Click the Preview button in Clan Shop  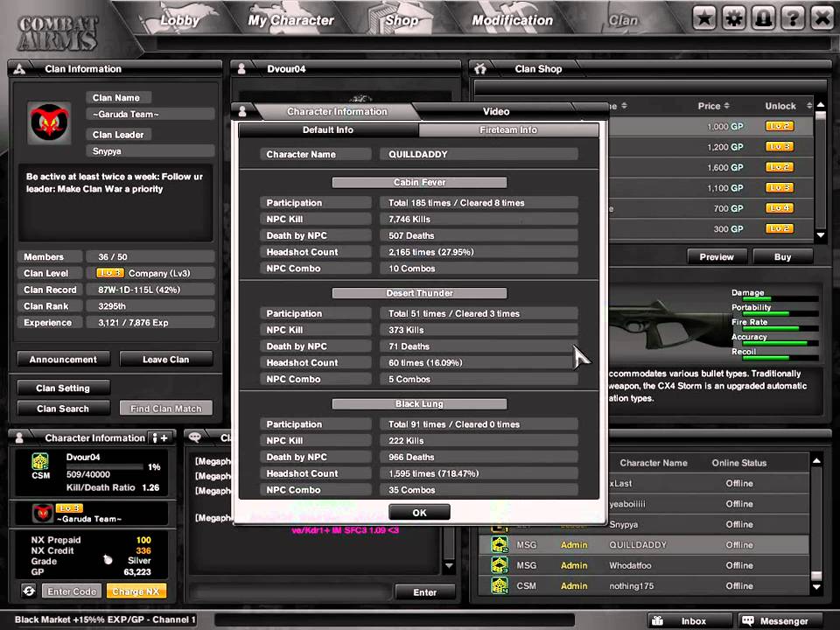tap(717, 256)
